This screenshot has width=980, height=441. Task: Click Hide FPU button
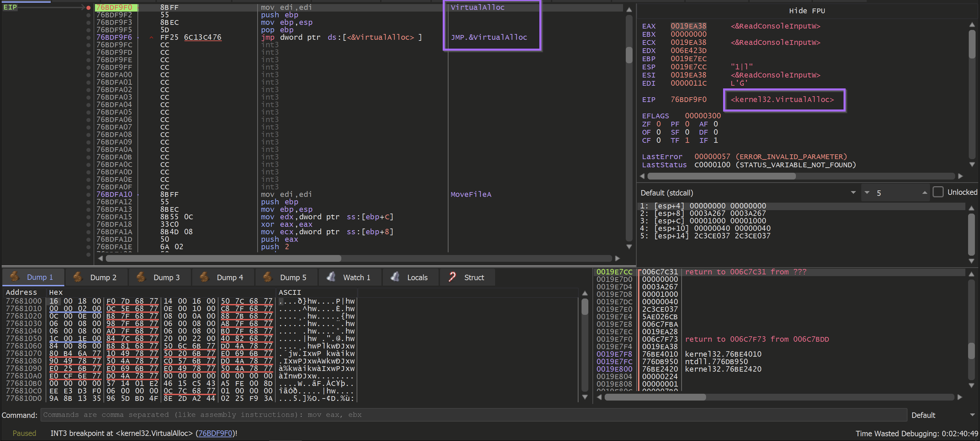(x=806, y=11)
